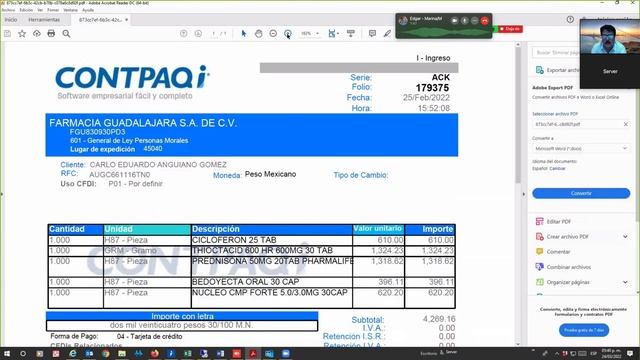Add a comment with the note icon
Image resolution: width=640 pixels, height=360 pixels.
tap(372, 33)
